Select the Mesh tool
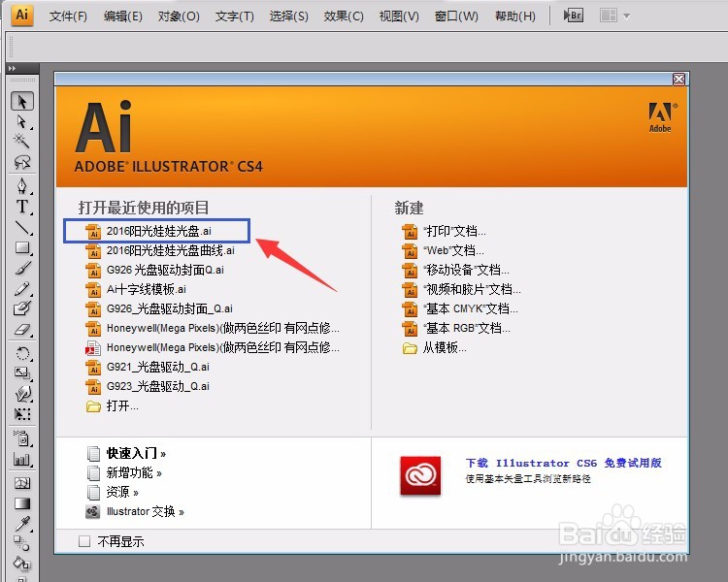The image size is (728, 582). pyautogui.click(x=21, y=483)
